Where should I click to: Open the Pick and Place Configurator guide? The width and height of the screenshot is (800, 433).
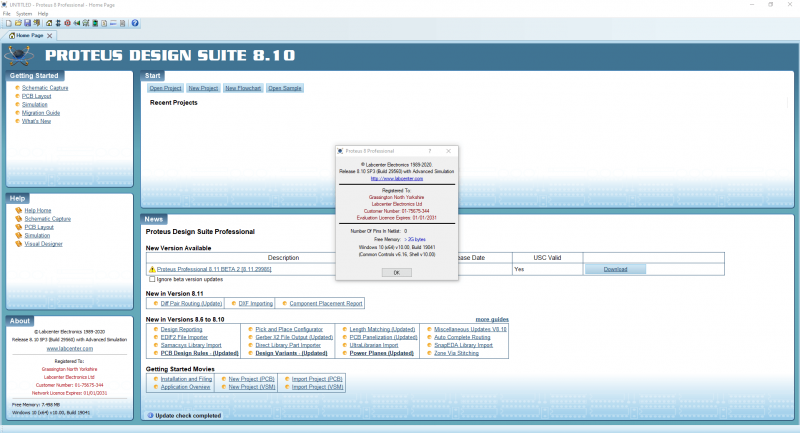coord(289,329)
